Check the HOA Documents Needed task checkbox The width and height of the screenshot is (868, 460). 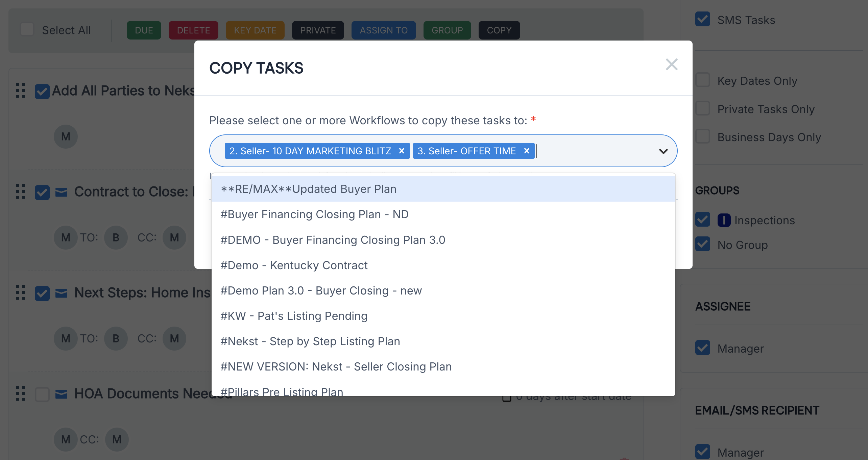click(x=42, y=394)
